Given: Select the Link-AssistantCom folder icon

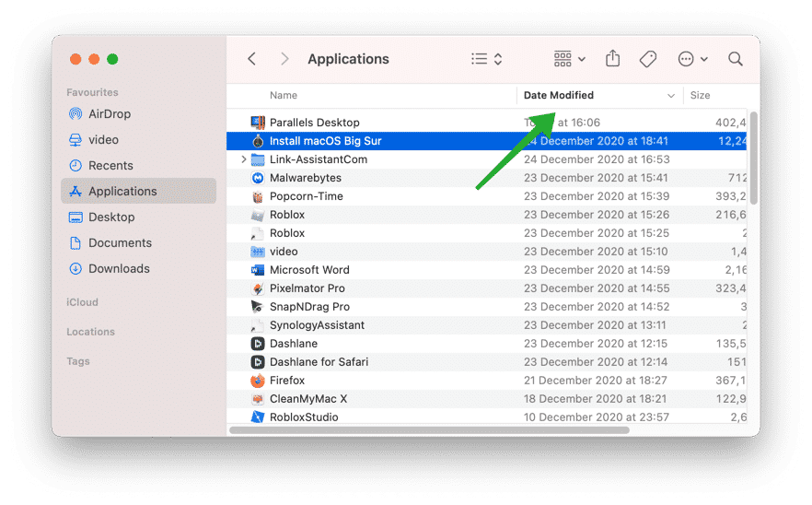Looking at the screenshot, I should (258, 159).
